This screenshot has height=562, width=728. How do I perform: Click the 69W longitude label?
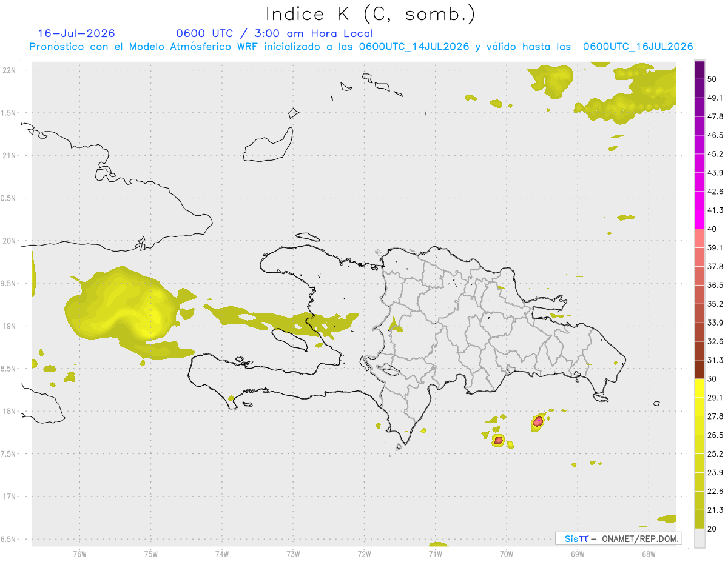(578, 554)
